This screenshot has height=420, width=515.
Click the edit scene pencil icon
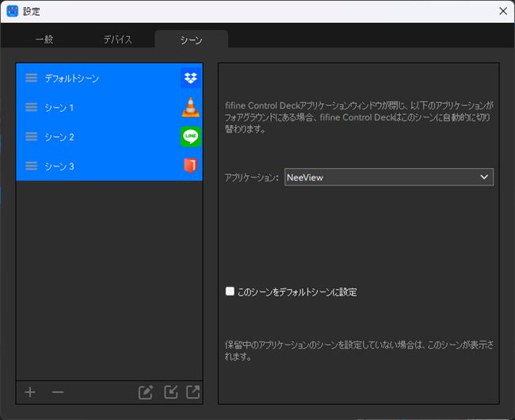pyautogui.click(x=145, y=392)
